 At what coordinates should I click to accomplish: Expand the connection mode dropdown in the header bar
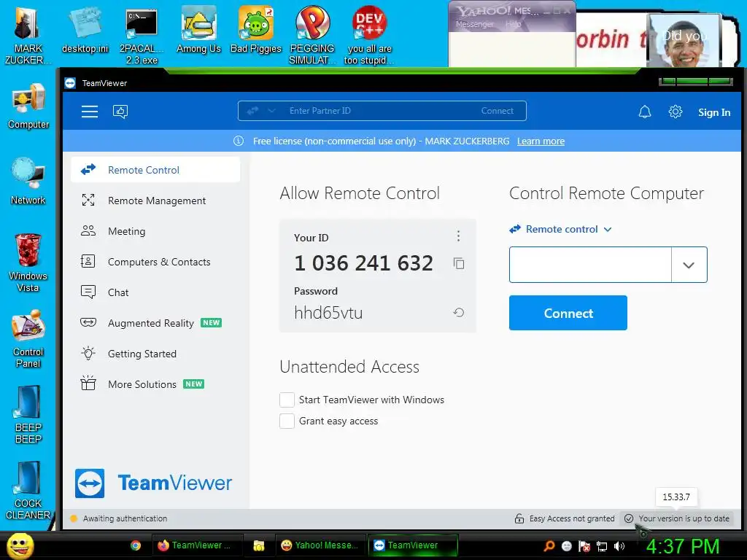(271, 111)
